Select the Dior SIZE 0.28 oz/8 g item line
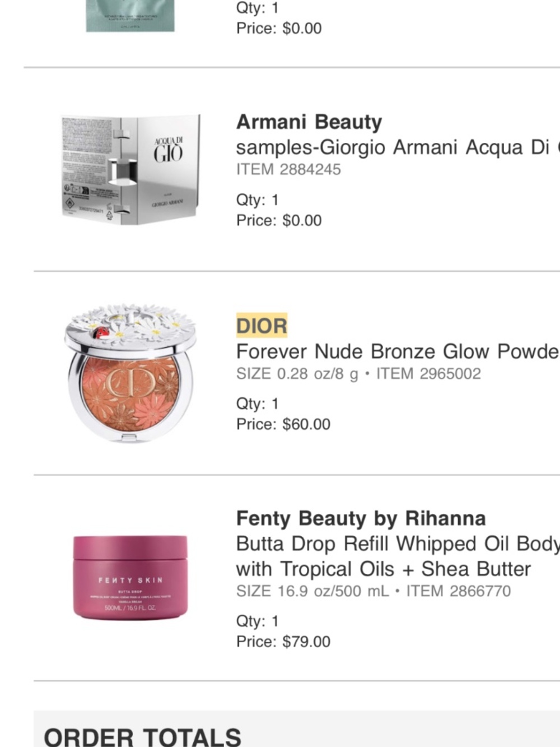Screen dimensions: 560x747 click(358, 374)
